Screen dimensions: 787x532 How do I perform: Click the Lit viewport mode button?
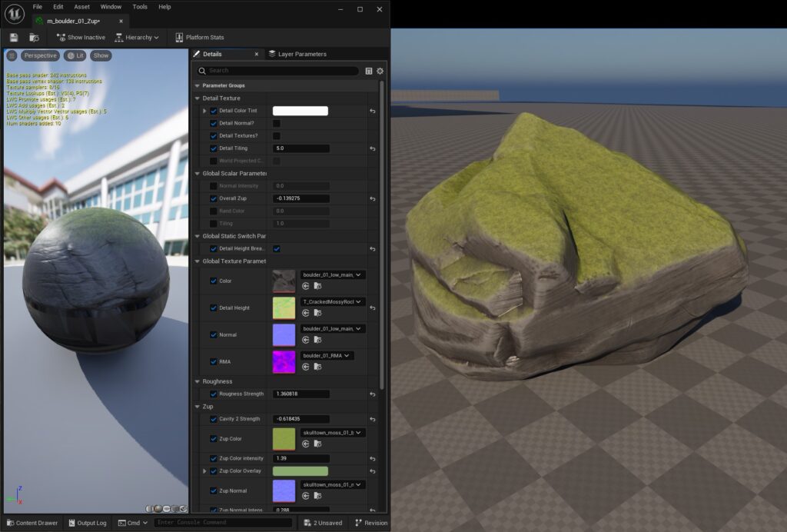click(x=75, y=55)
